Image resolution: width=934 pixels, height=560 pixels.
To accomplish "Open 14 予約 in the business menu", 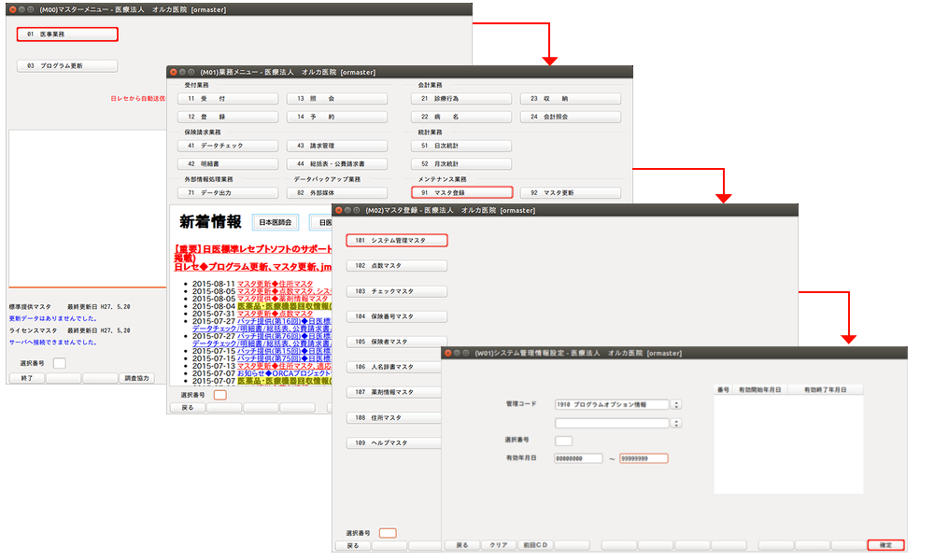I will [337, 117].
